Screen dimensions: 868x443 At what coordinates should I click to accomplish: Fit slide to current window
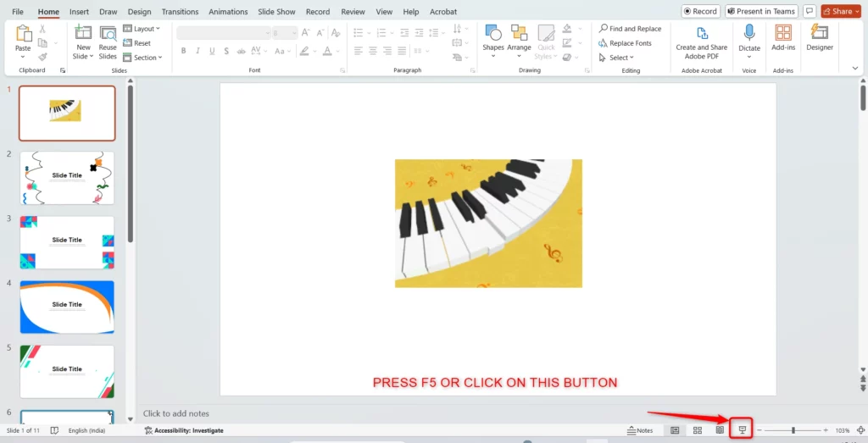click(860, 430)
